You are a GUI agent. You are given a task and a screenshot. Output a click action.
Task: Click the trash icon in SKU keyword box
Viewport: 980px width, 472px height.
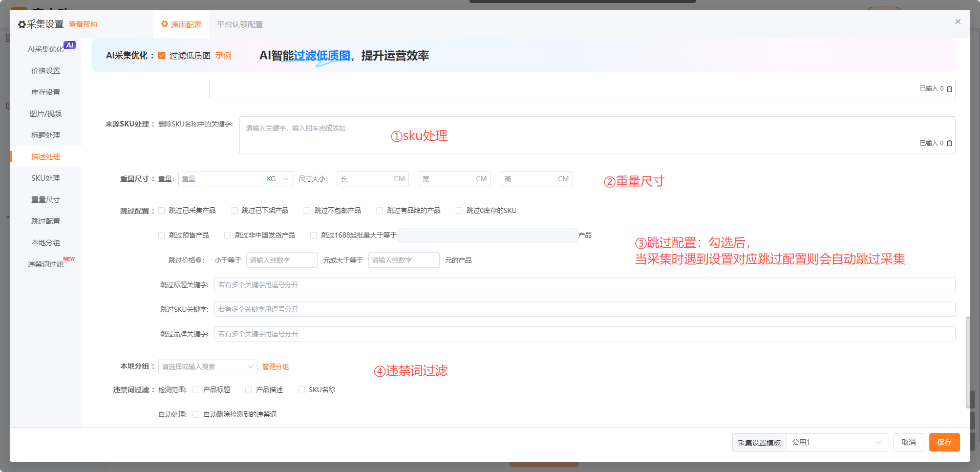coord(949,143)
